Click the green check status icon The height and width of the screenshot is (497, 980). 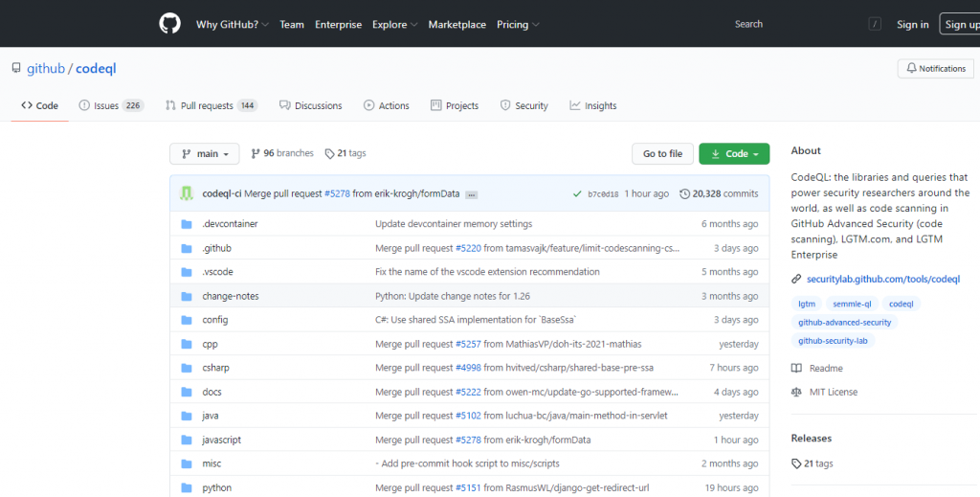pos(577,193)
